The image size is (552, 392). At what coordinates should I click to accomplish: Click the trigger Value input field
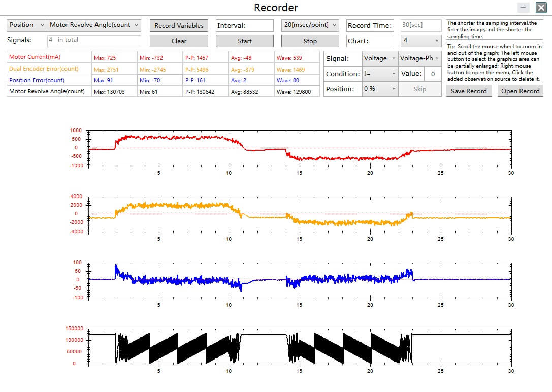click(x=433, y=74)
